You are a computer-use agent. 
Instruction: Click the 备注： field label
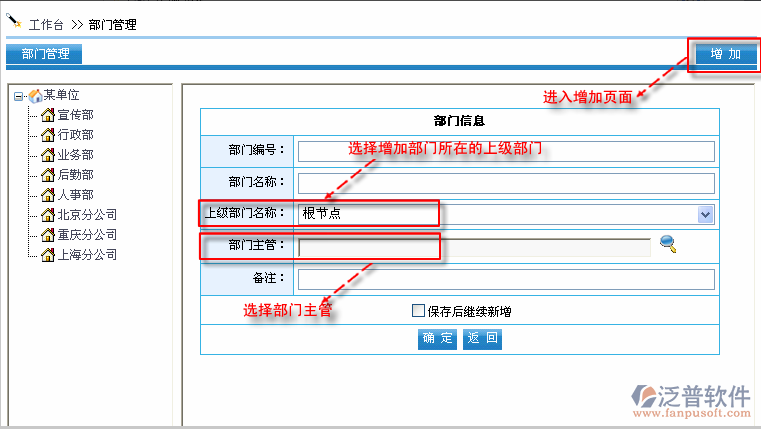(x=268, y=278)
